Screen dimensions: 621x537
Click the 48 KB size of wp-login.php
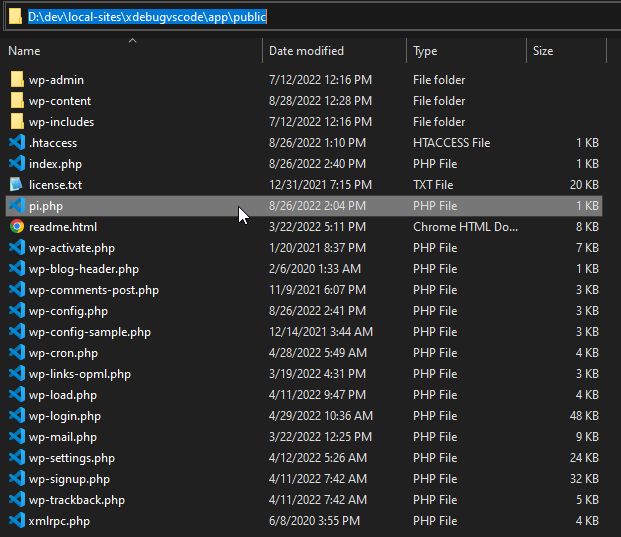point(584,415)
